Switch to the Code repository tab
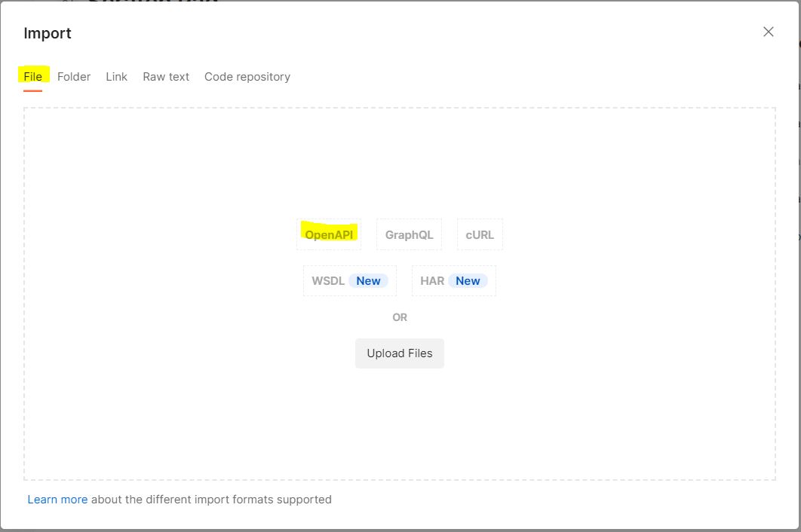801x532 pixels. point(247,76)
